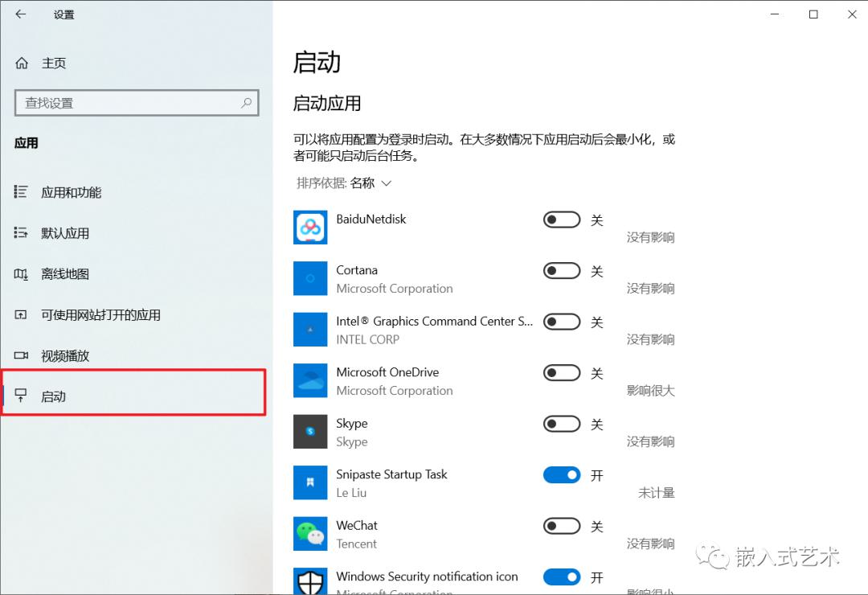Image resolution: width=868 pixels, height=595 pixels.
Task: Click the Microsoft OneDrive cloud icon
Action: pyautogui.click(x=310, y=380)
